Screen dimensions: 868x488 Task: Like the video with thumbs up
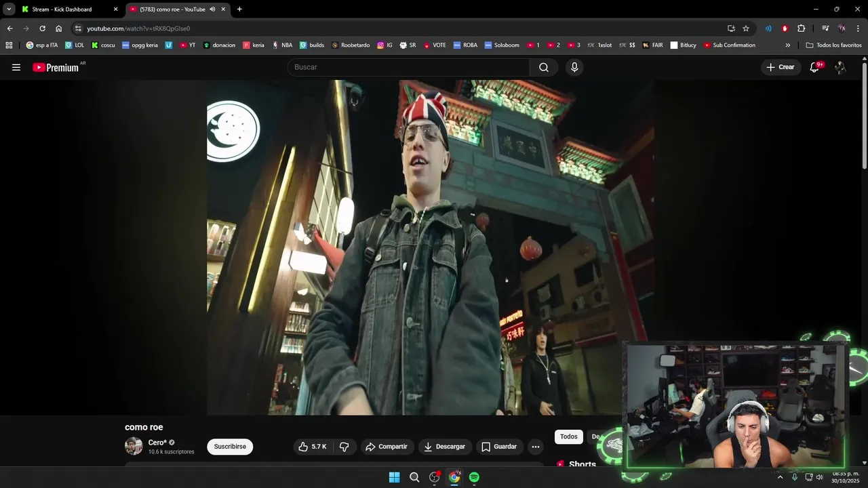pos(313,447)
